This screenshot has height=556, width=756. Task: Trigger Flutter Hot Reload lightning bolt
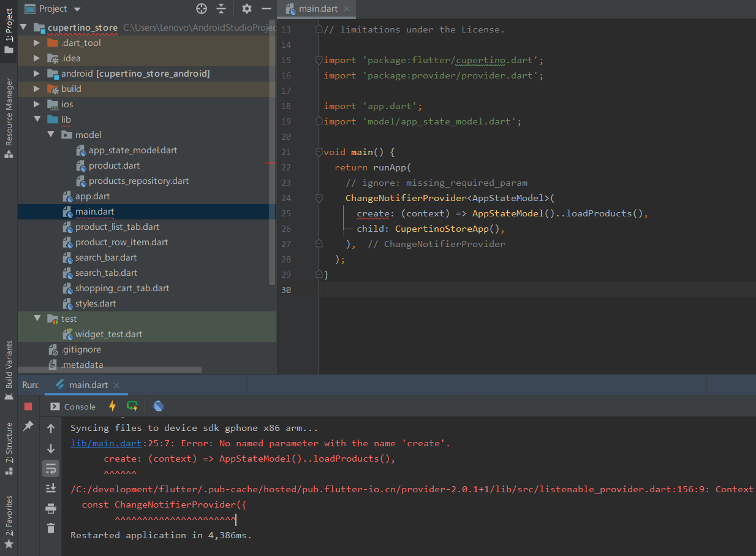(112, 406)
